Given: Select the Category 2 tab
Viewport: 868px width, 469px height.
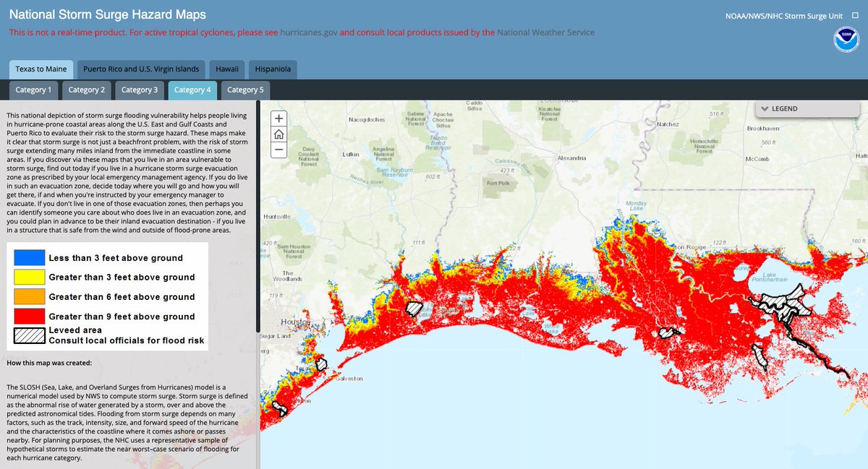Looking at the screenshot, I should [x=86, y=90].
